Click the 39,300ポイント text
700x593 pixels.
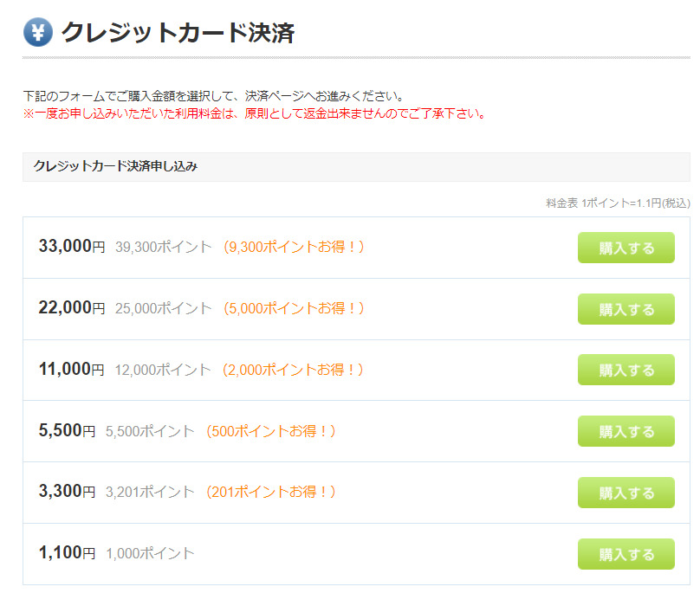(163, 247)
